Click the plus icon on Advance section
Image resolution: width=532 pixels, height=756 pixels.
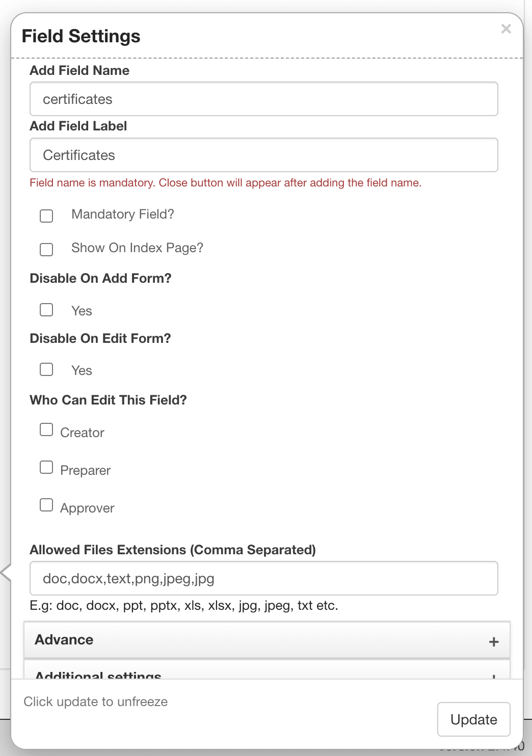(x=493, y=641)
